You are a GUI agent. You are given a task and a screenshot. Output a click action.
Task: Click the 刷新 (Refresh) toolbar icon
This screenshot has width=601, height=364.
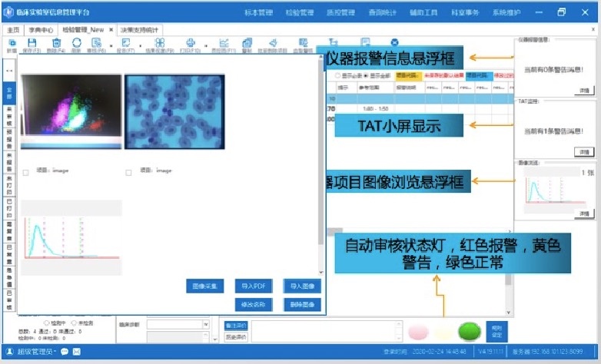point(75,44)
